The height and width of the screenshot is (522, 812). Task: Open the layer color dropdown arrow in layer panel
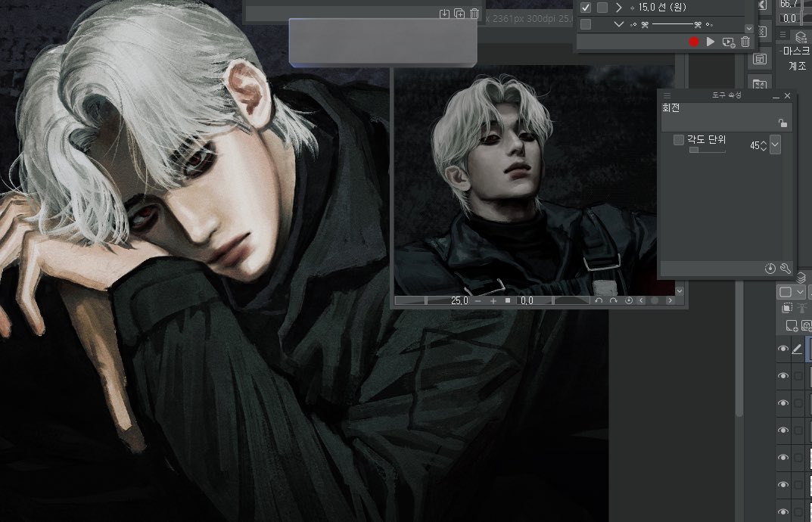pos(800,293)
